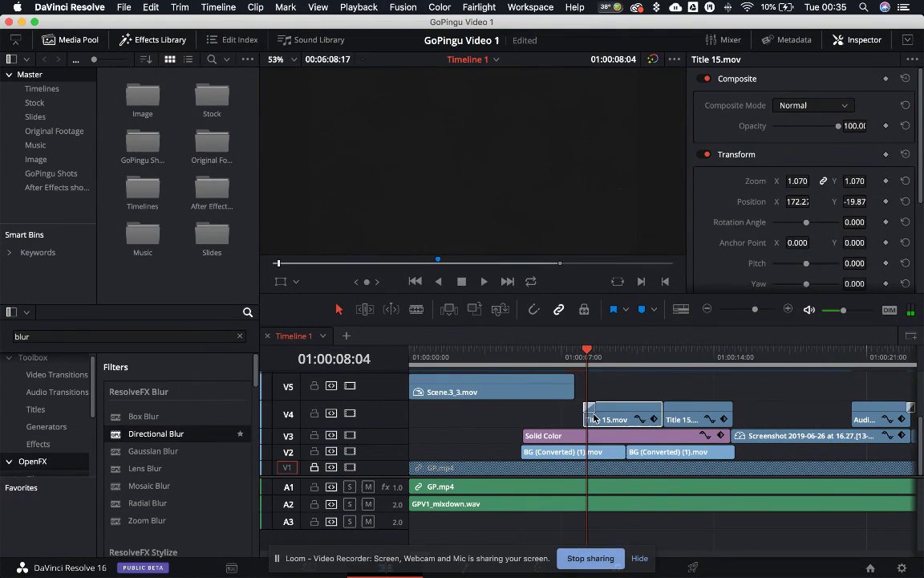This screenshot has height=578, width=924.
Task: Open the Sound Library panel
Action: point(311,39)
